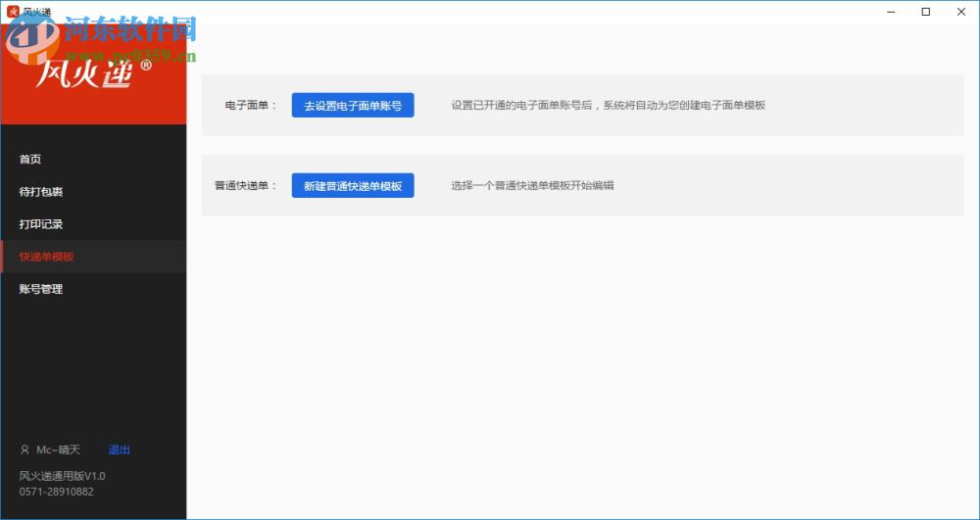Click the 设置已开通的电子面单账号后 description text
This screenshot has height=520, width=980.
[609, 106]
